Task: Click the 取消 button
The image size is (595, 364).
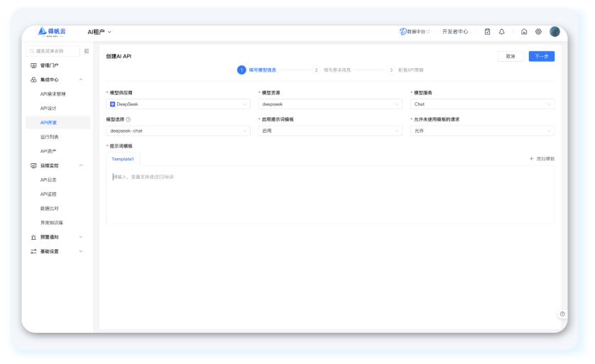Action: [x=511, y=56]
